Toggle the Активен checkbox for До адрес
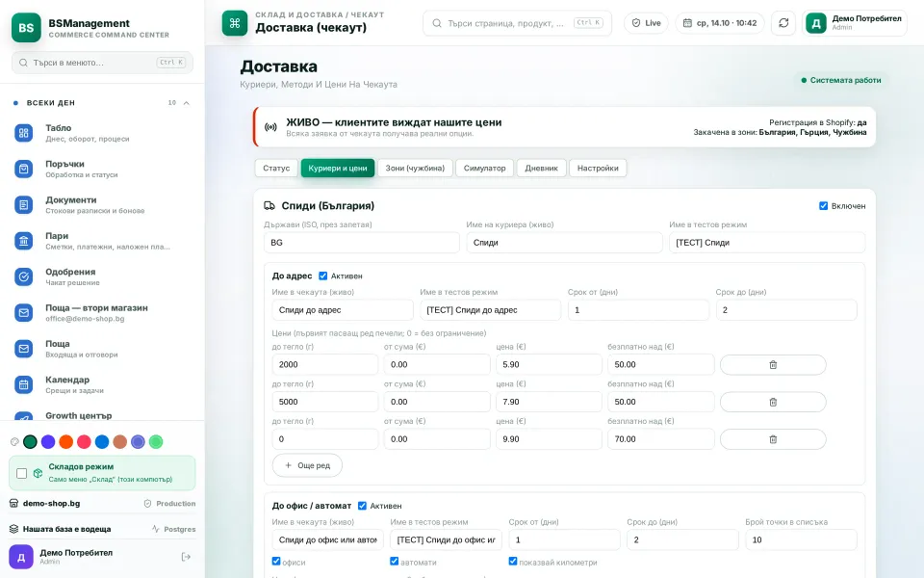This screenshot has width=924, height=578. coord(323,276)
